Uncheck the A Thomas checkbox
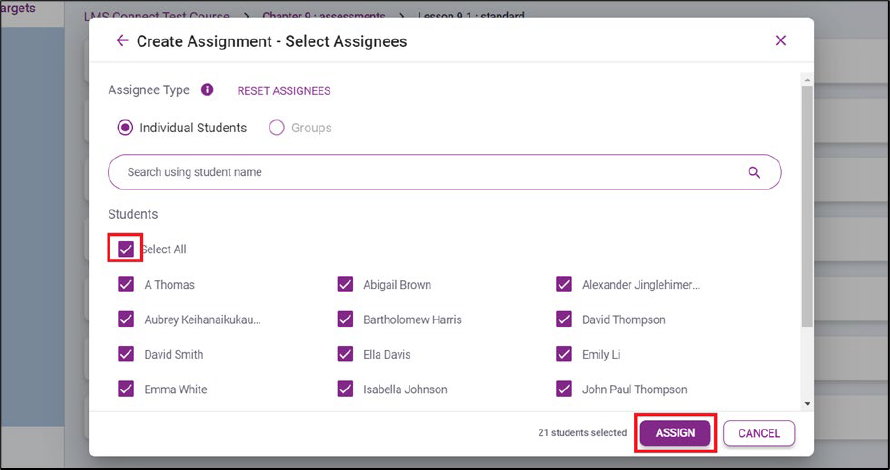 126,285
